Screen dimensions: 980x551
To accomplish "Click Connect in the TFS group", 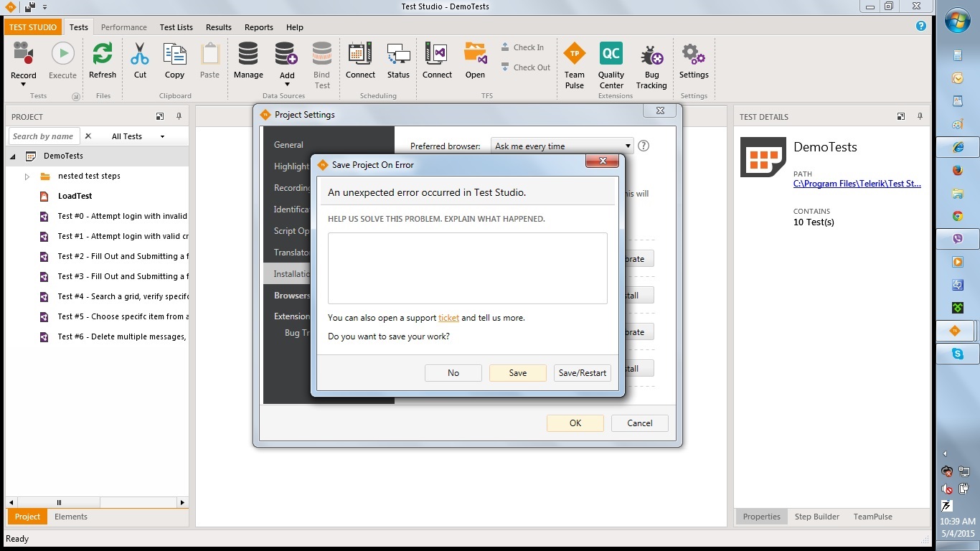I will 437,54.
